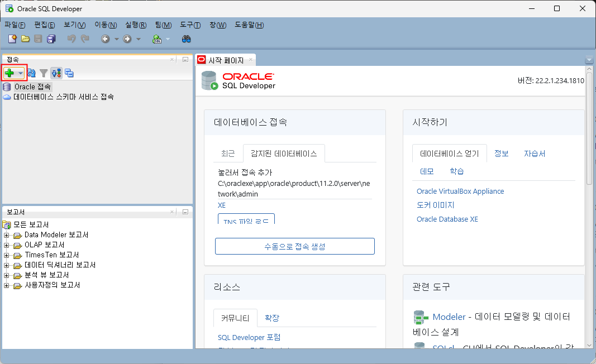Refresh the connections list
Screen dimensions: 596x364
31,73
